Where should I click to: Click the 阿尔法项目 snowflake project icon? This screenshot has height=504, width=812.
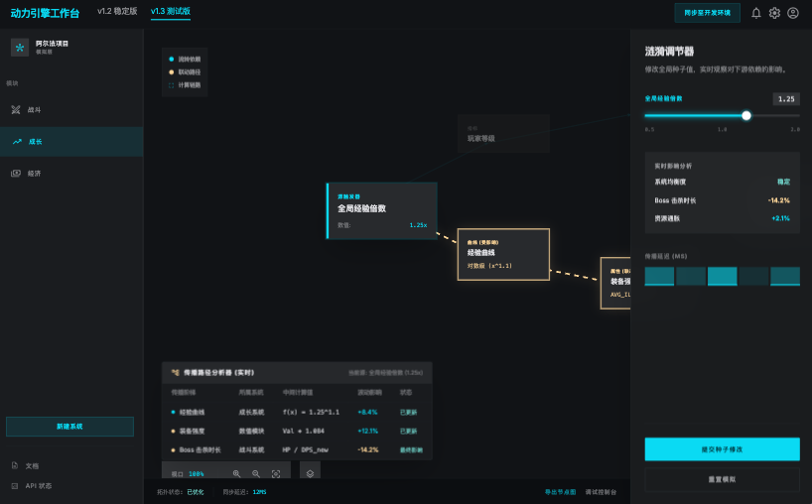coord(19,47)
